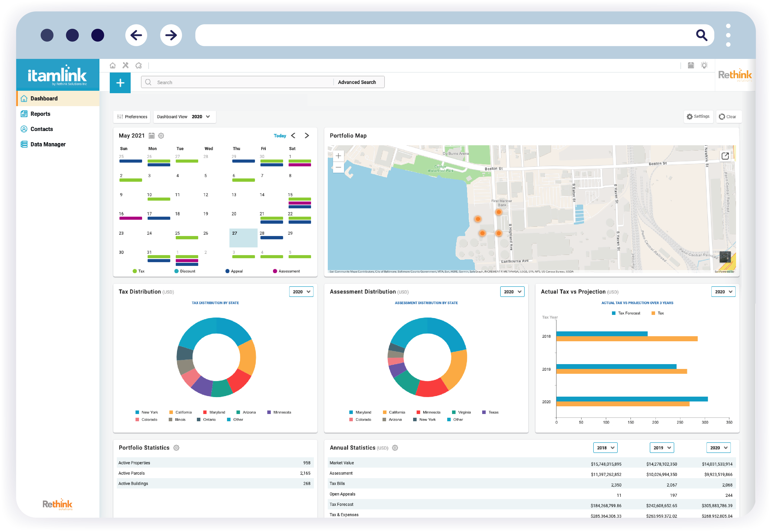Select the Home icon in the toolbar
The width and height of the screenshot is (771, 532).
113,65
